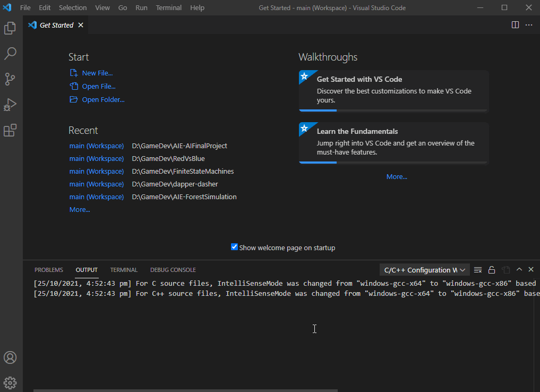Click More... under Recent list

80,210
